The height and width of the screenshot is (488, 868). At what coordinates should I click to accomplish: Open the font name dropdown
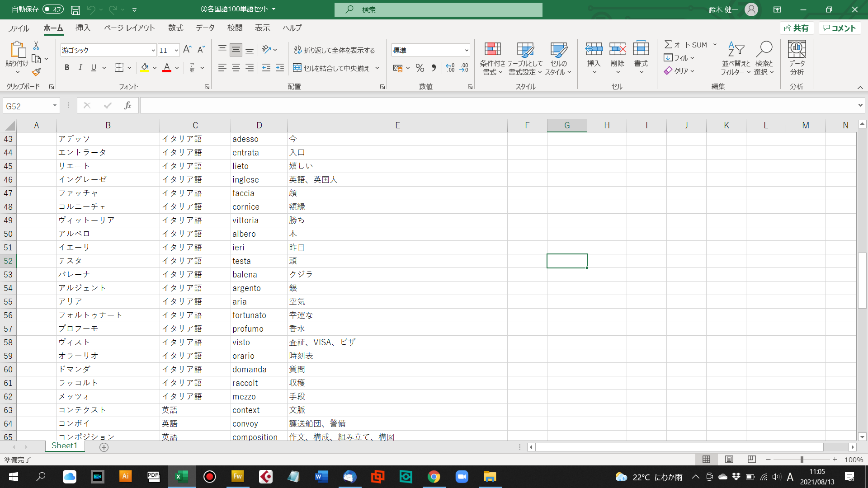point(153,50)
